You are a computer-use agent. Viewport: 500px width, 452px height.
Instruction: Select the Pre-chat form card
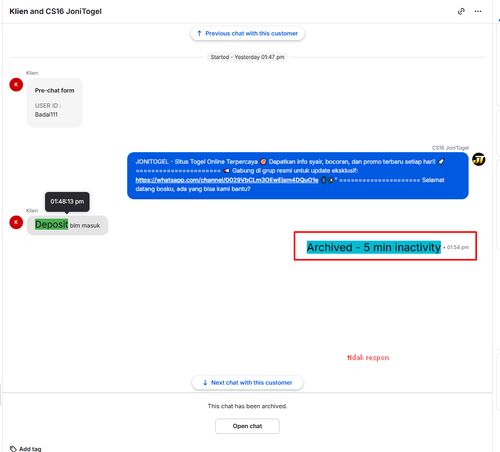coord(55,103)
